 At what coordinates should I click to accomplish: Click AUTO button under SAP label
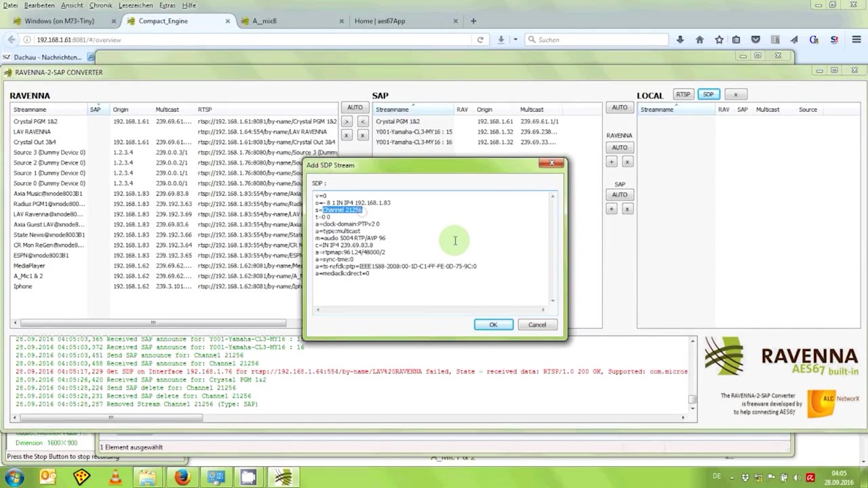point(619,195)
